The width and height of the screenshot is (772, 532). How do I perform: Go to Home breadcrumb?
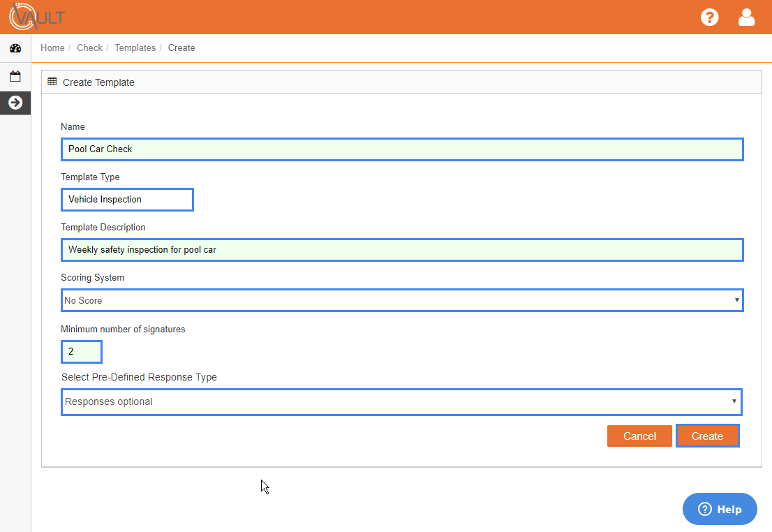coord(52,47)
